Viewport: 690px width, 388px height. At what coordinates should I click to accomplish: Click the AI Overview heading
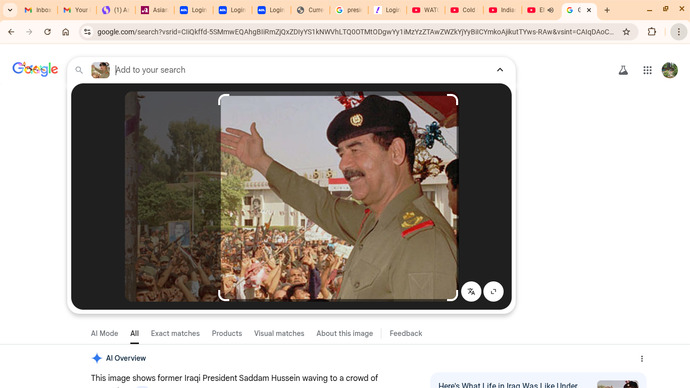pyautogui.click(x=126, y=358)
